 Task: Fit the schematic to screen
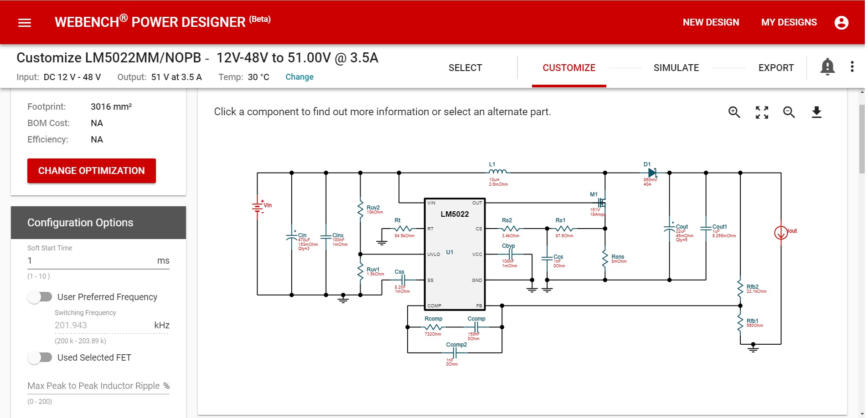tap(762, 112)
